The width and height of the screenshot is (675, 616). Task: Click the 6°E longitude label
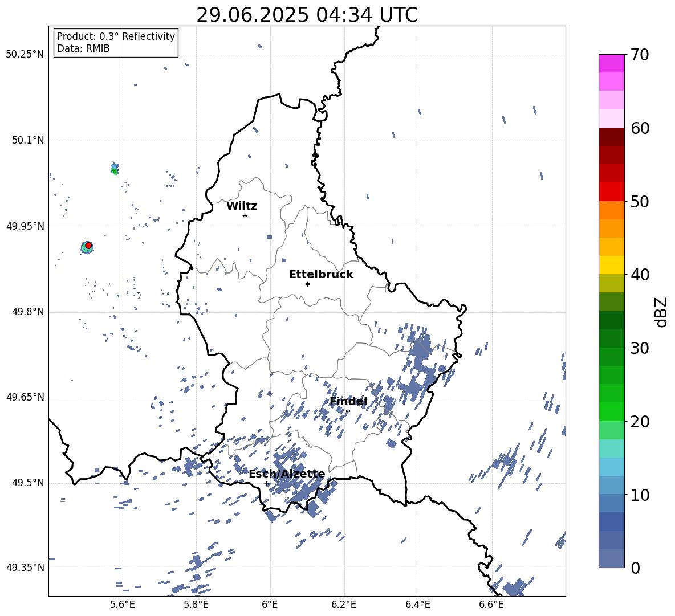pyautogui.click(x=270, y=605)
